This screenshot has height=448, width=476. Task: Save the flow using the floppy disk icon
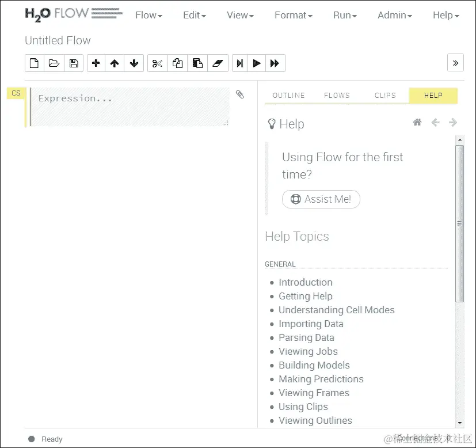pos(74,63)
